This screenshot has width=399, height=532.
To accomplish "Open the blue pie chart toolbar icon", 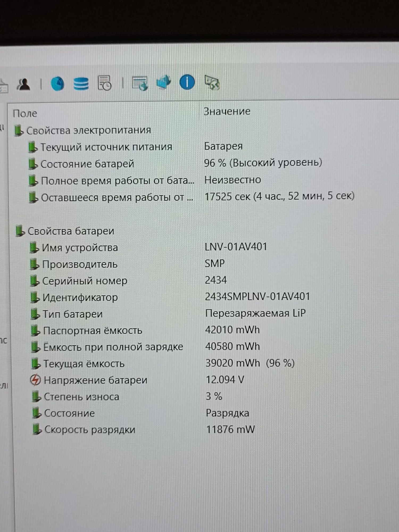I will pyautogui.click(x=57, y=84).
